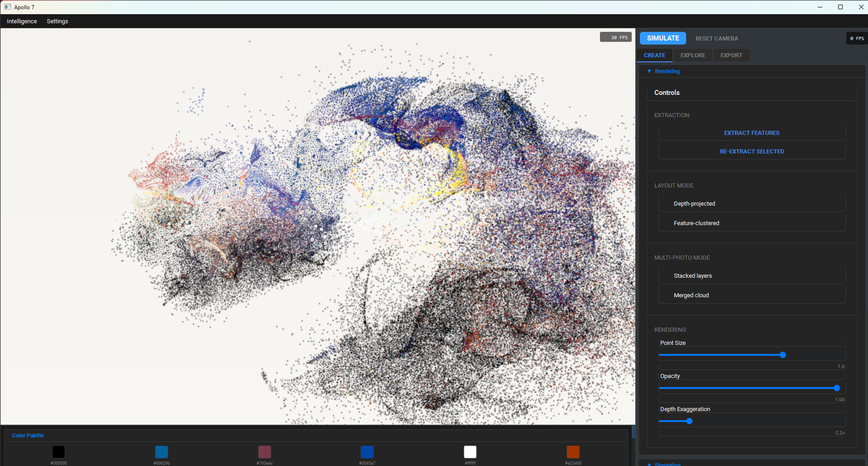Viewport: 868px width, 466px height.
Task: Click the Depth Exaggeration slider handle
Action: coord(689,421)
